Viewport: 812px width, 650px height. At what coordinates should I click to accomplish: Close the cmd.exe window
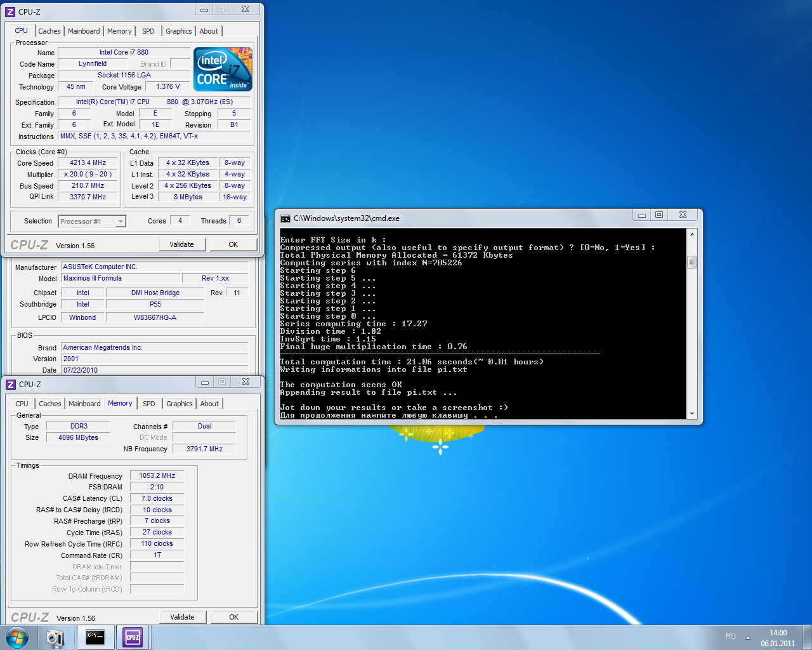[683, 215]
